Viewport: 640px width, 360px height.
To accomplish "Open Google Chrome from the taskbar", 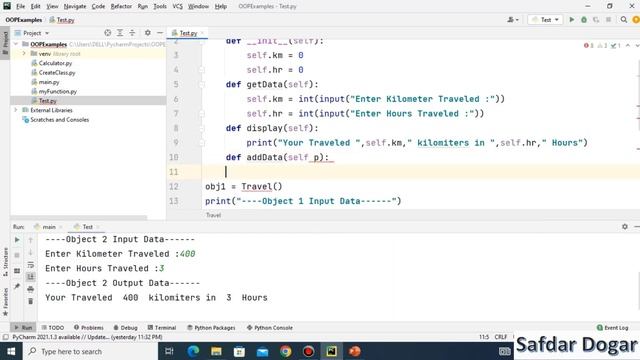I will coord(286,351).
